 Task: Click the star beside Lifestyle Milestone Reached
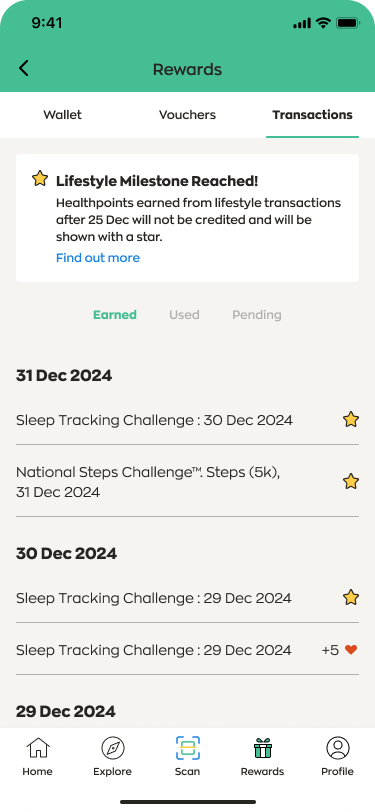point(39,179)
